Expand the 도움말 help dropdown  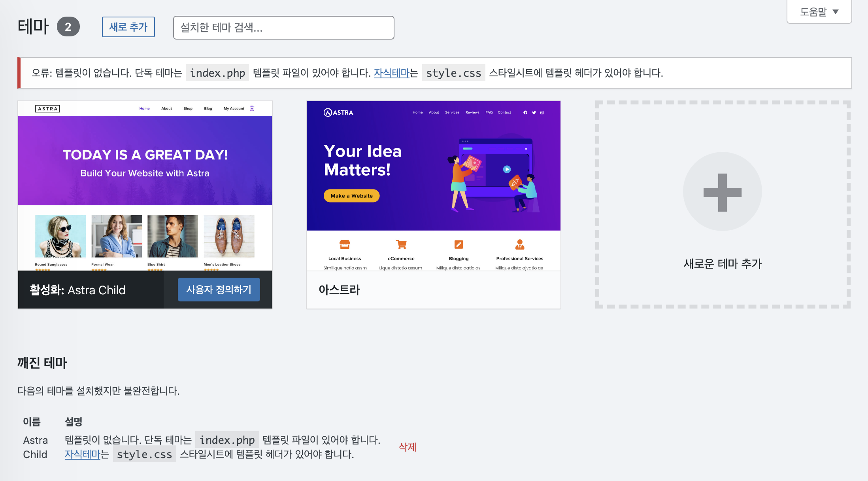[x=819, y=12]
